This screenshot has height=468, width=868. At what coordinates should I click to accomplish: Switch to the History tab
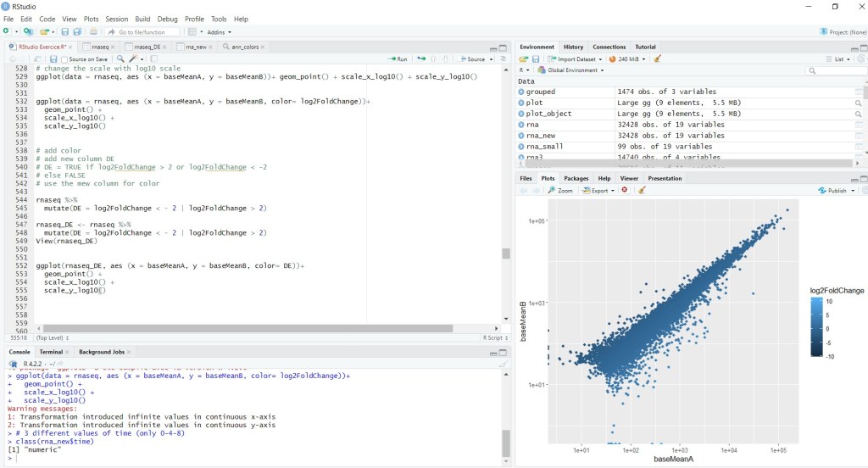[573, 47]
